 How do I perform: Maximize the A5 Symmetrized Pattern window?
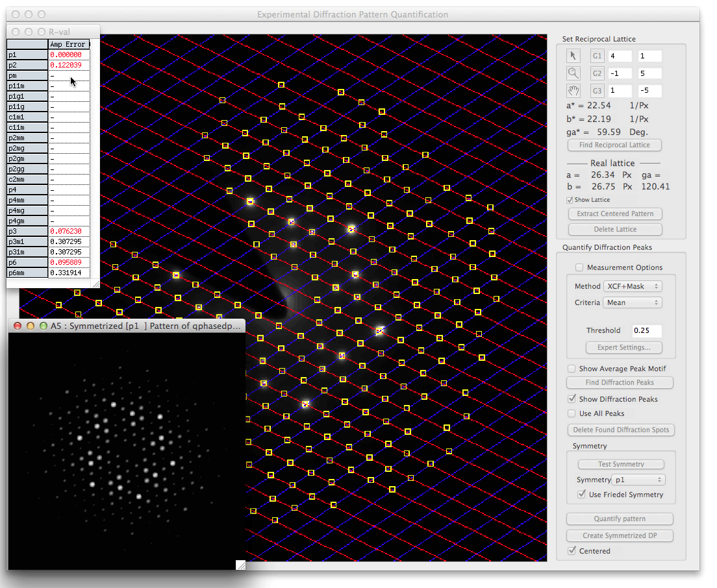pos(44,326)
